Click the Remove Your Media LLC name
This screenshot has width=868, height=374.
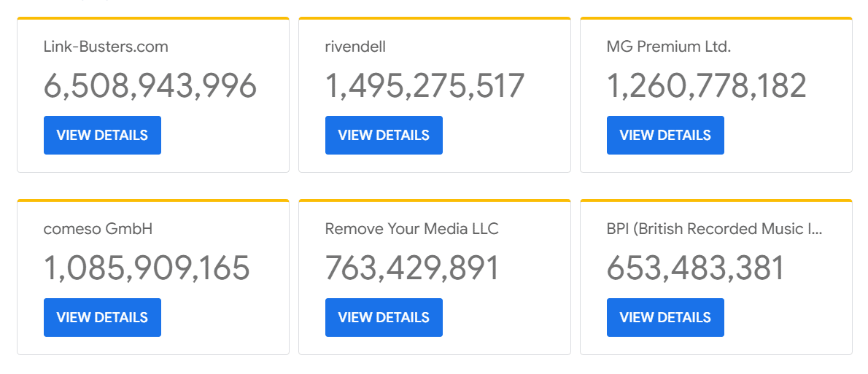click(412, 229)
